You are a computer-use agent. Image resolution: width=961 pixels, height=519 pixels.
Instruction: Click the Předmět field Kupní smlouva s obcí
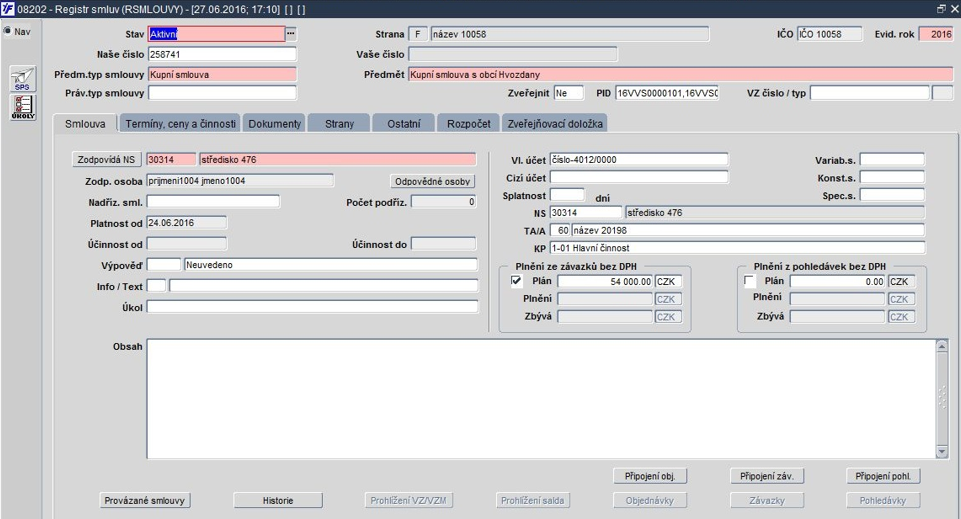click(680, 75)
